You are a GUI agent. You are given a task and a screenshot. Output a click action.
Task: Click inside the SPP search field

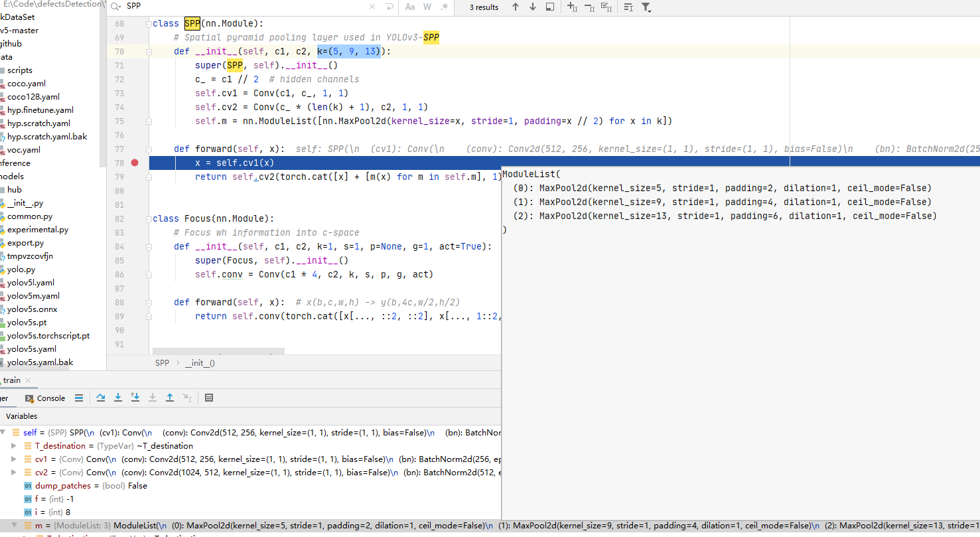[x=245, y=7]
